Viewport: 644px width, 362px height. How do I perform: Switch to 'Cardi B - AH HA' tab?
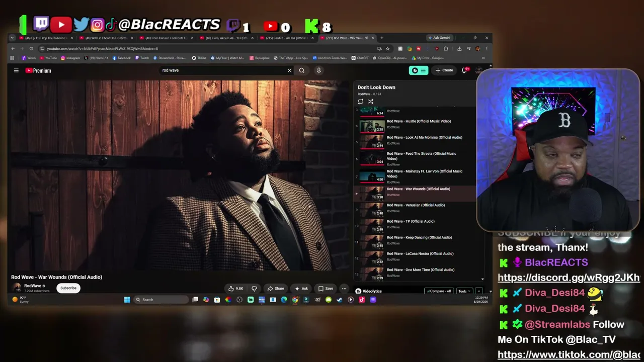287,38
